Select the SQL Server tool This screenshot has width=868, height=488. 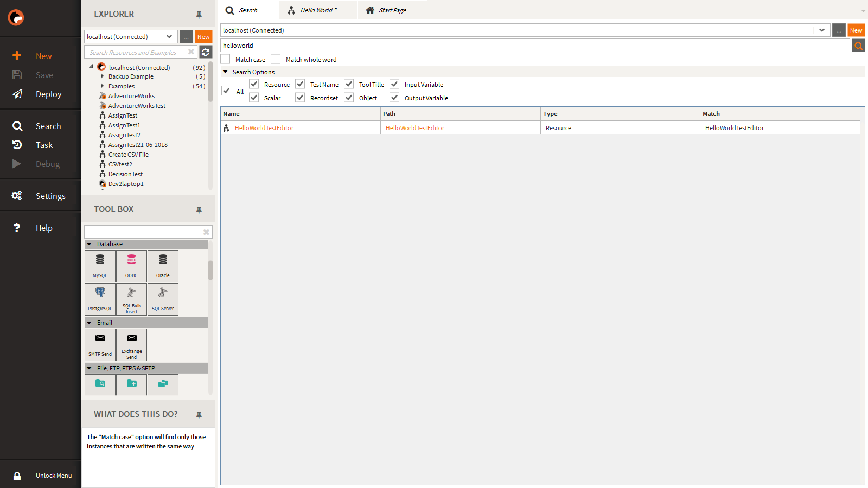coord(163,299)
